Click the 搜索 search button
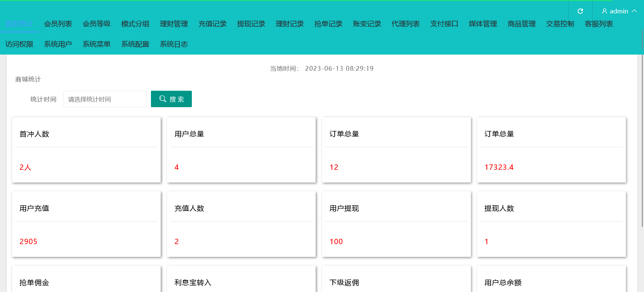Viewport: 644px width, 292px height. pyautogui.click(x=171, y=99)
